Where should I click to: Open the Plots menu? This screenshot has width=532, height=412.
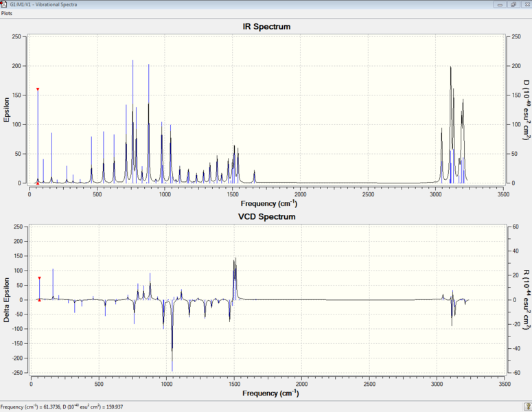pos(6,13)
